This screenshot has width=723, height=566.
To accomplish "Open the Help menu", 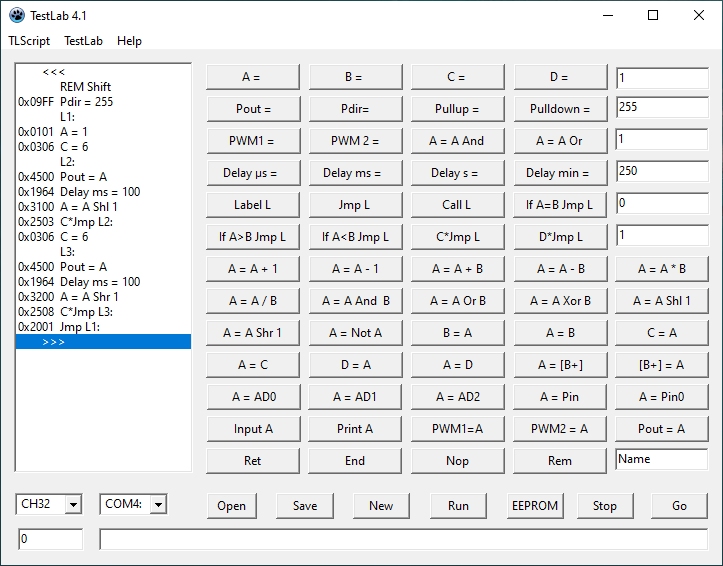I will 129,41.
